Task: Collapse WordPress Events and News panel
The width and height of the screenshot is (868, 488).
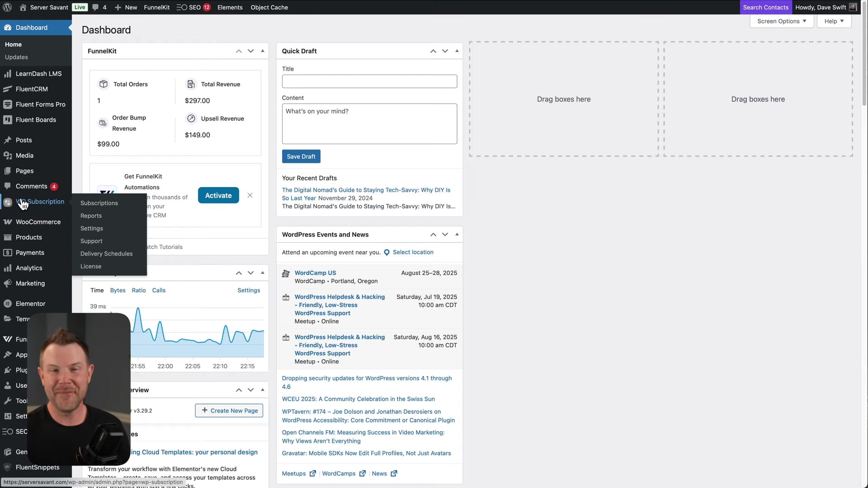Action: click(457, 235)
